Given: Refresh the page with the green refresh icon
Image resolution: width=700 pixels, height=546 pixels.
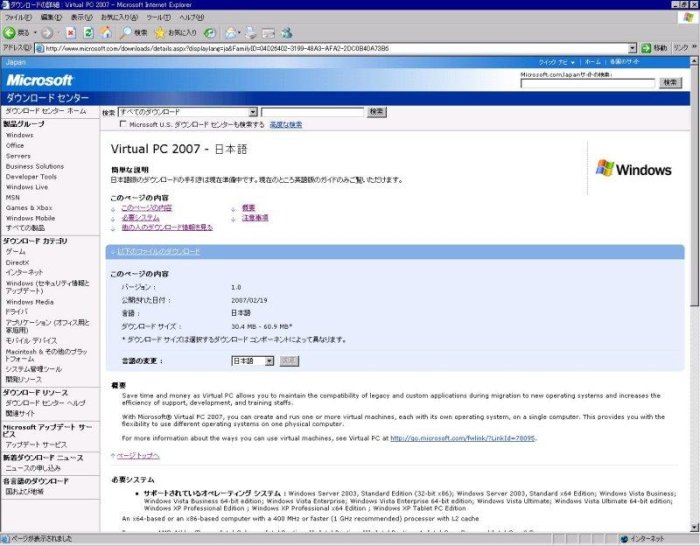Looking at the screenshot, I should [x=88, y=33].
